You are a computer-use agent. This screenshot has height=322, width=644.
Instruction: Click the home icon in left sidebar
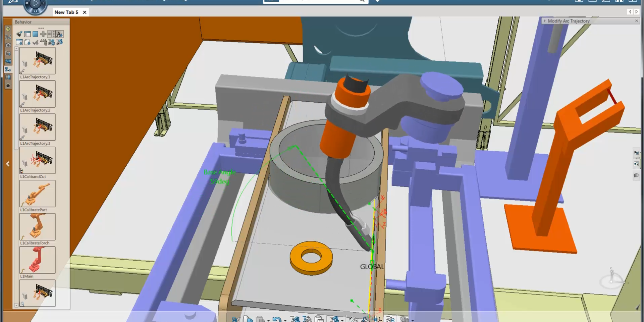point(8,86)
